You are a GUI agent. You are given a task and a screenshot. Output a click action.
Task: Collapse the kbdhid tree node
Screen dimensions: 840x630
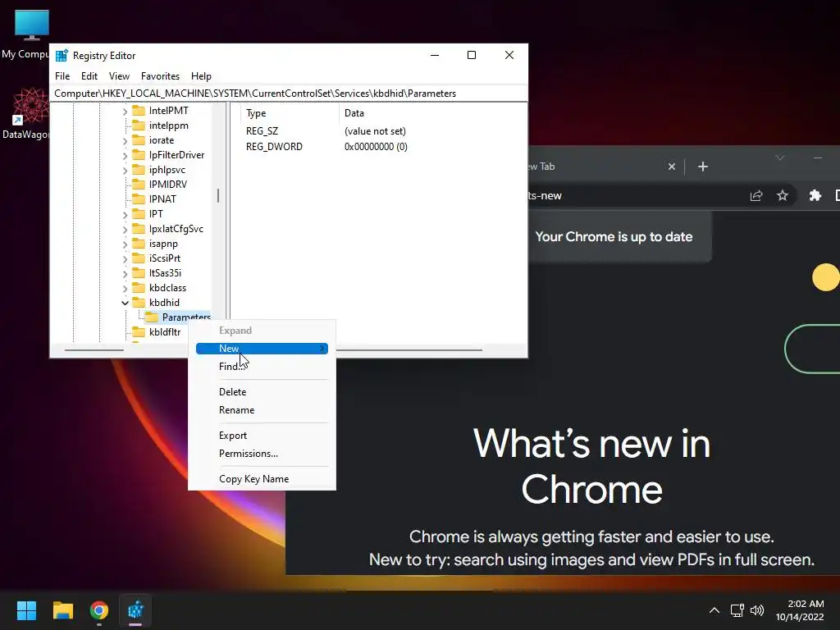(x=125, y=304)
